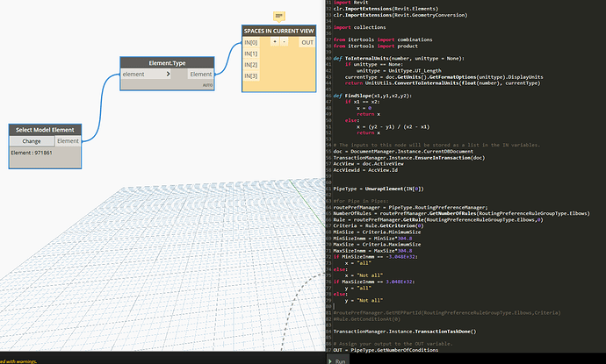Viewport: 606px width, 364px height.
Task: Click the 'AccViewid = AccView.Id' line
Action: [x=365, y=170]
